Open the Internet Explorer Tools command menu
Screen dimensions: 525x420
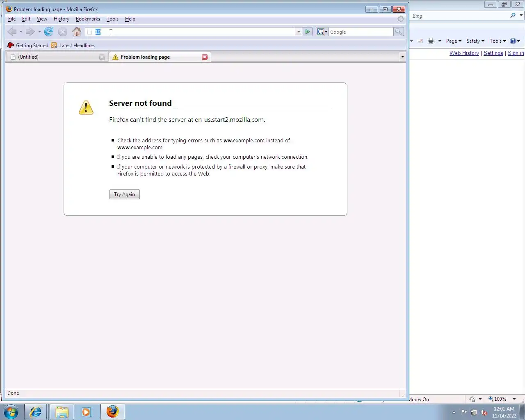(x=498, y=41)
